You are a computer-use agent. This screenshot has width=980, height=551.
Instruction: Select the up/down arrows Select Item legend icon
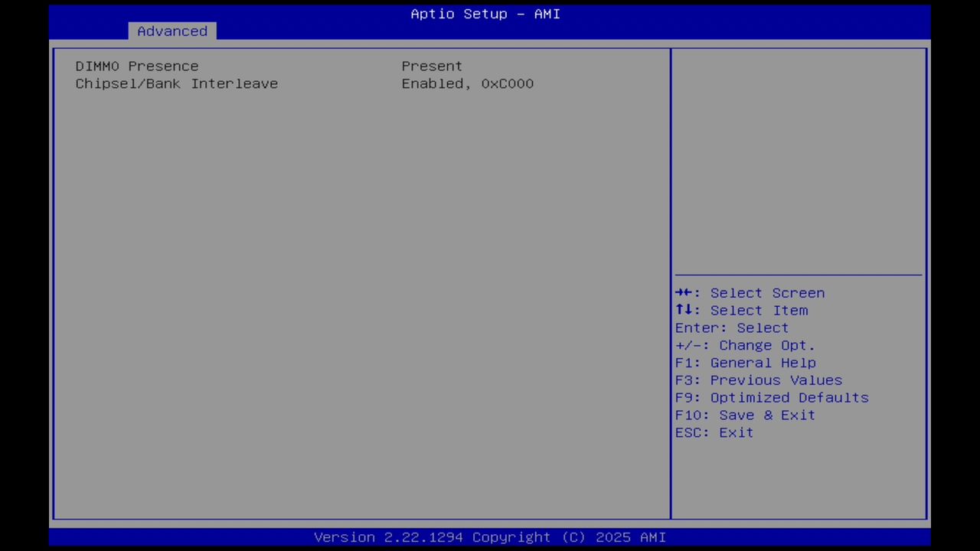tap(685, 310)
